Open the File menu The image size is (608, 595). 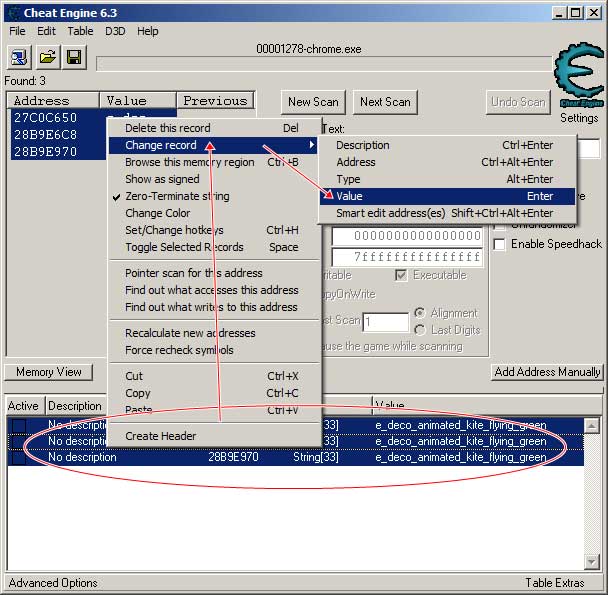click(17, 31)
